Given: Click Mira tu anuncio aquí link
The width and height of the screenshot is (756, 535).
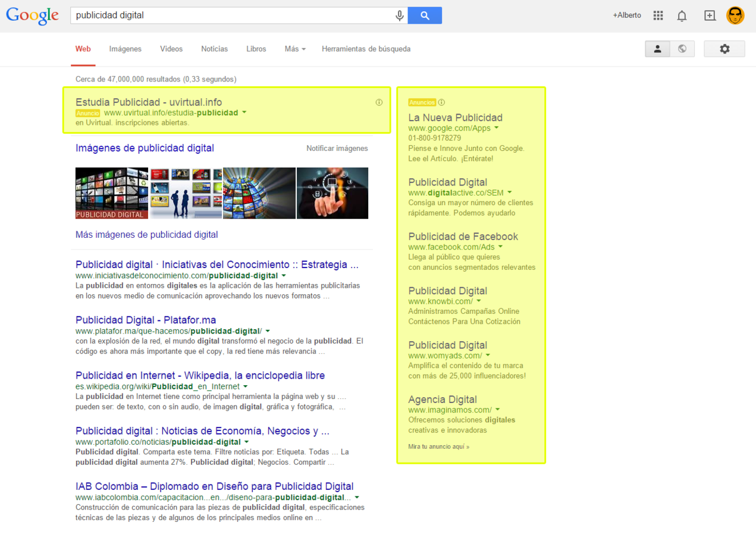Looking at the screenshot, I should [439, 446].
